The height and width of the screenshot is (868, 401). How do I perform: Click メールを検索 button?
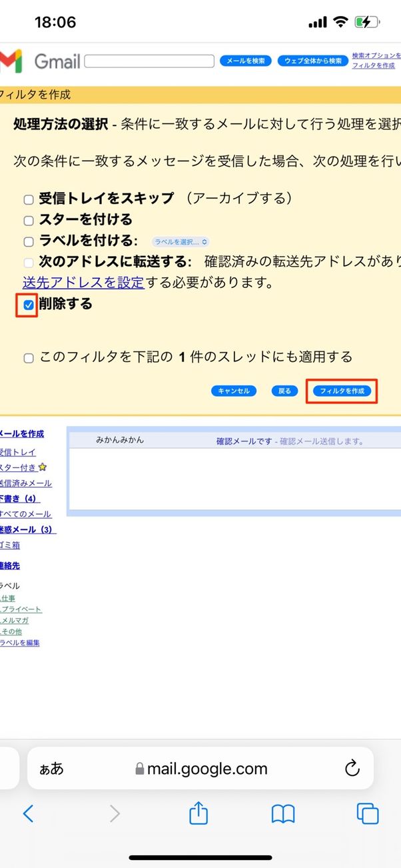coord(246,61)
